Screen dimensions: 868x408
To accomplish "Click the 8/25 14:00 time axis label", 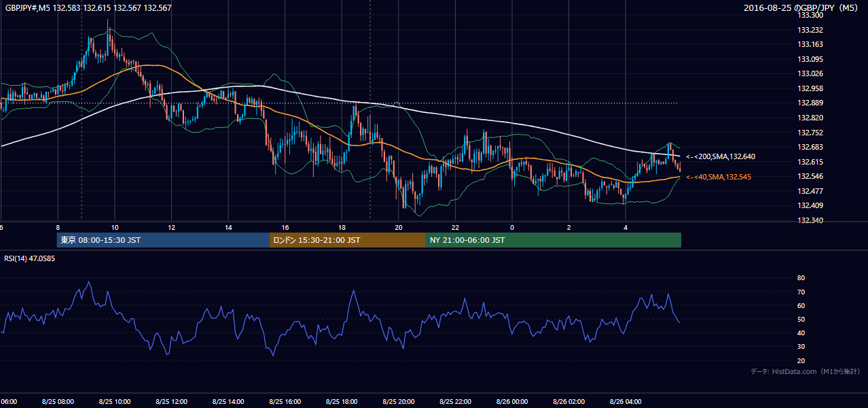I will click(x=228, y=402).
